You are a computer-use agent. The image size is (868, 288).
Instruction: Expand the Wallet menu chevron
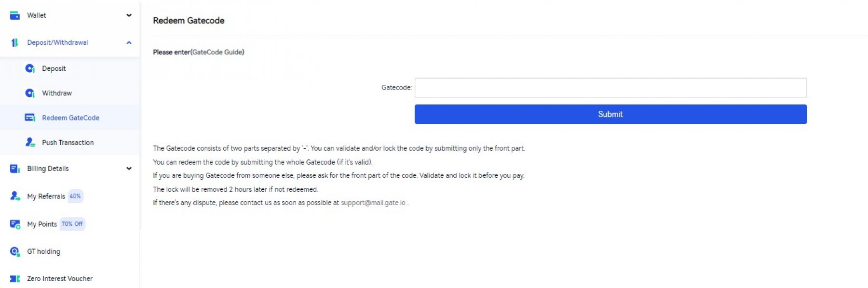pos(129,15)
